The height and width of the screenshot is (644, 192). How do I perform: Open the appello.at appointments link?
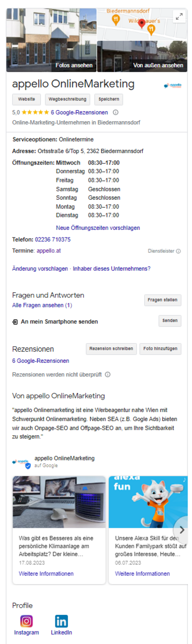click(49, 250)
